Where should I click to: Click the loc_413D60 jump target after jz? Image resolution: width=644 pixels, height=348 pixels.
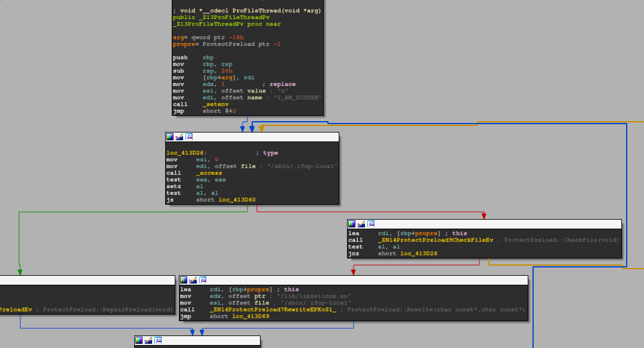237,200
